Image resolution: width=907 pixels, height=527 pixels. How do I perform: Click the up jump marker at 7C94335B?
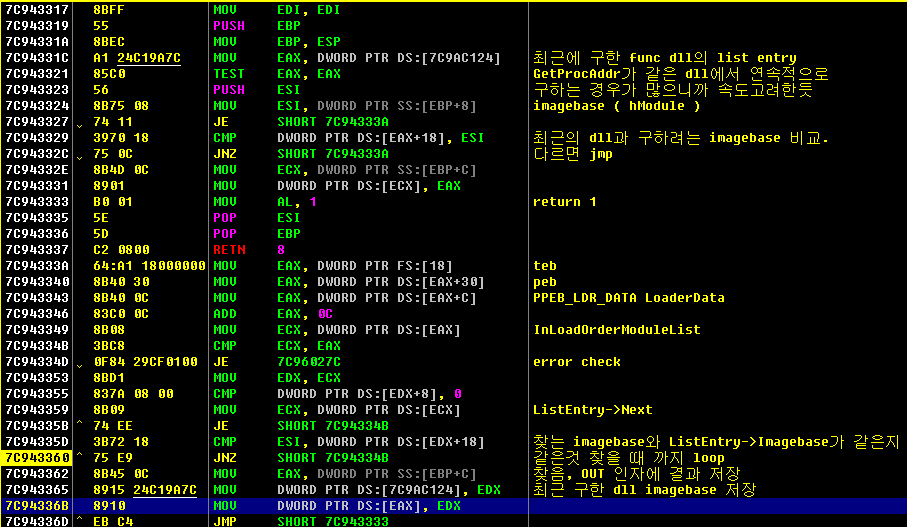pos(80,425)
